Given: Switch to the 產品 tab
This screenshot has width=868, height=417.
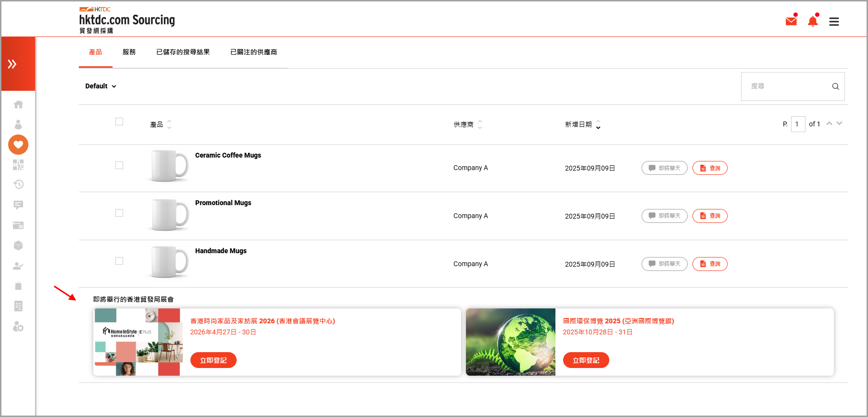Looking at the screenshot, I should point(96,52).
